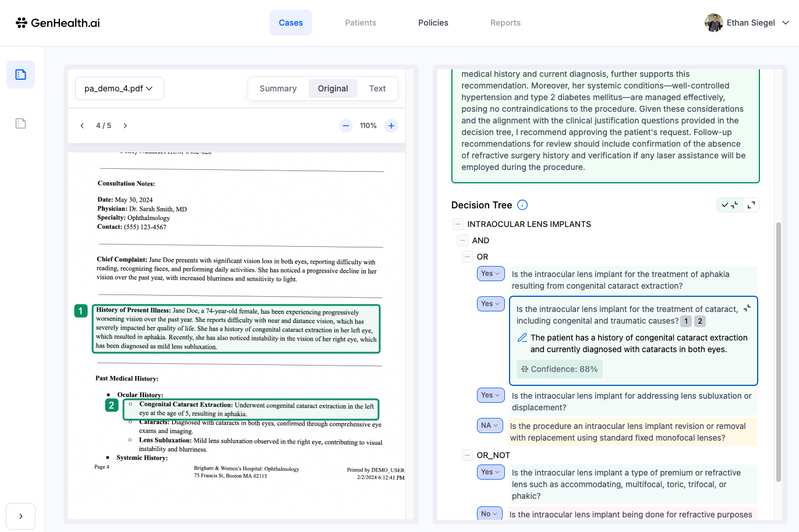Click the Ethan Siegel username
This screenshot has width=799, height=532.
(x=751, y=23)
